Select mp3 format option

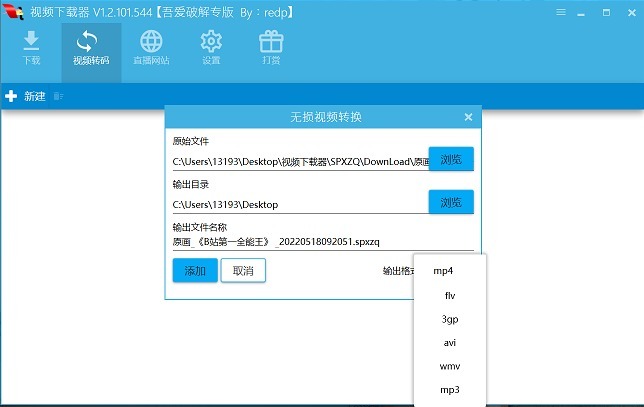[450, 390]
